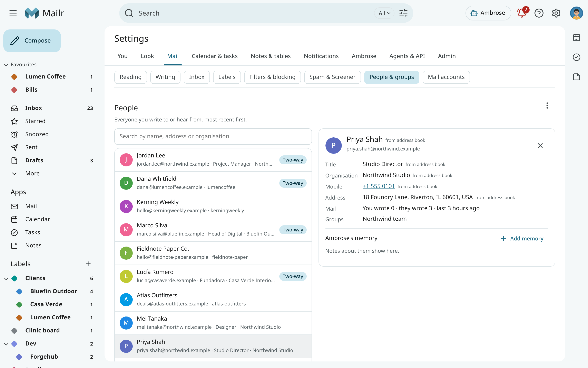Open search filter options icon
Screen dimensions: 588x368
403,13
